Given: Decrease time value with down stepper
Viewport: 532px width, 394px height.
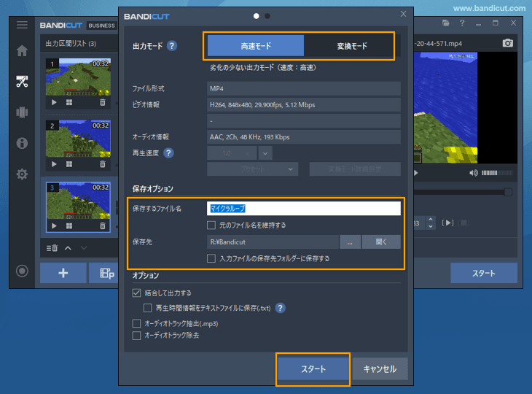Looking at the screenshot, I should point(431,226).
